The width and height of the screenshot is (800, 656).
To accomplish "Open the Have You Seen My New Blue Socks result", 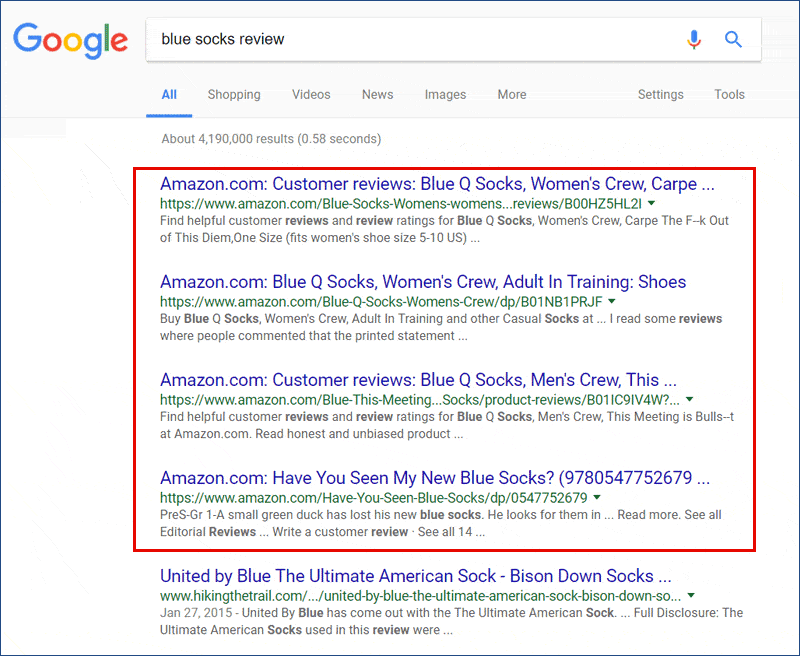I will pyautogui.click(x=435, y=477).
